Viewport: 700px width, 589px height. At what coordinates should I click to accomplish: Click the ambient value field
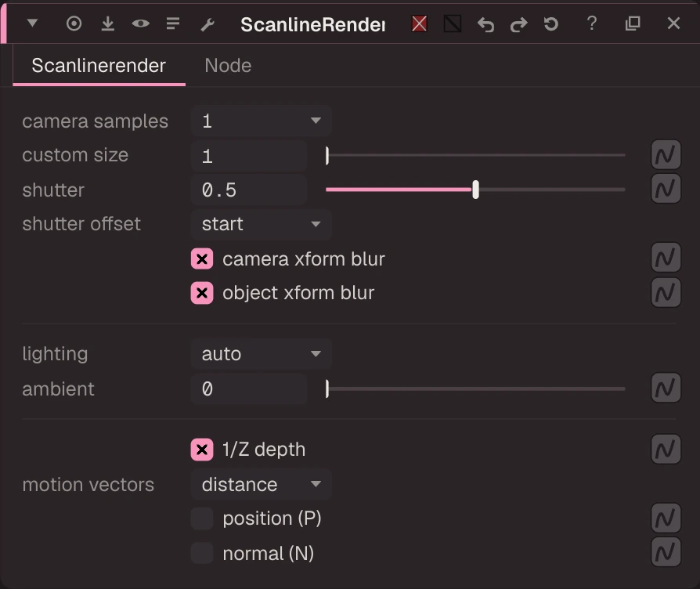pyautogui.click(x=249, y=389)
